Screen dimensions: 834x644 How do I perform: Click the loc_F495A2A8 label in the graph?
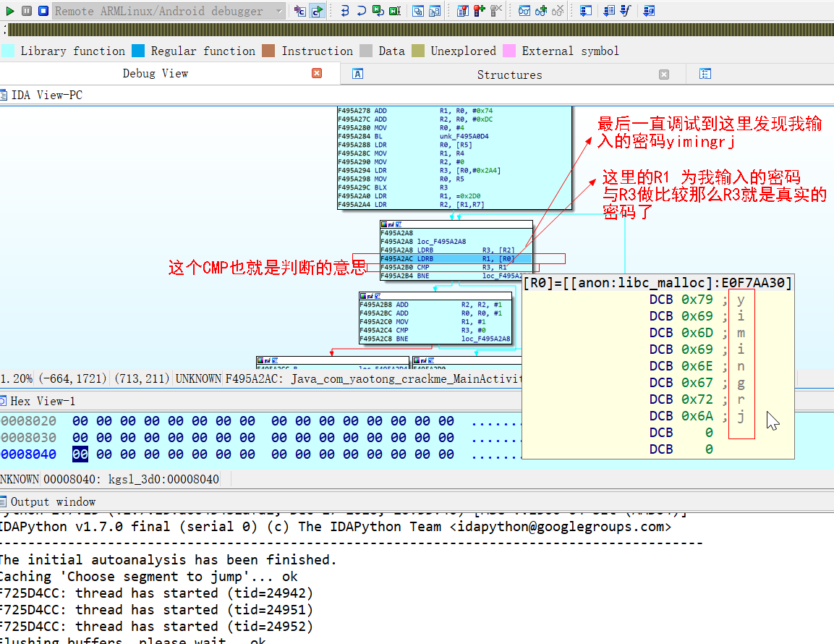[x=441, y=242]
